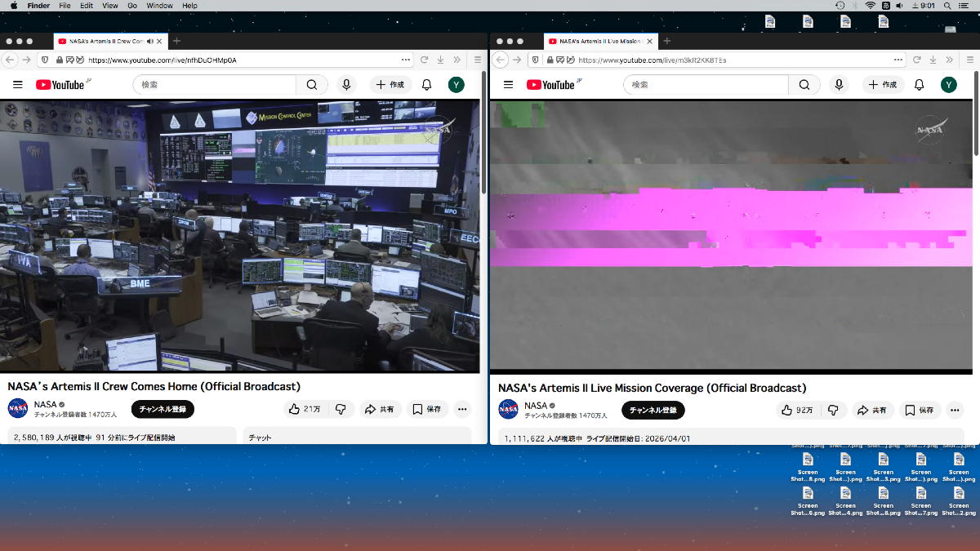
Task: Open the Edit menu
Action: [x=87, y=6]
